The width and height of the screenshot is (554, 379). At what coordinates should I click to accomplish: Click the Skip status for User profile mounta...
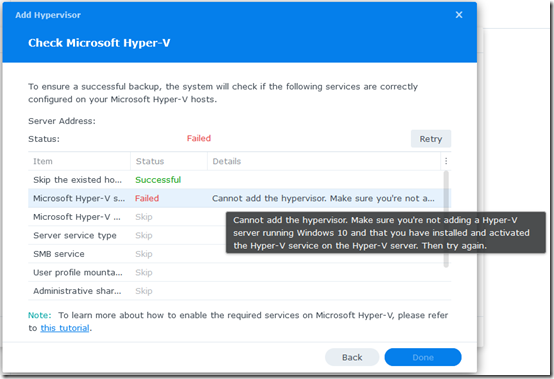tap(144, 272)
